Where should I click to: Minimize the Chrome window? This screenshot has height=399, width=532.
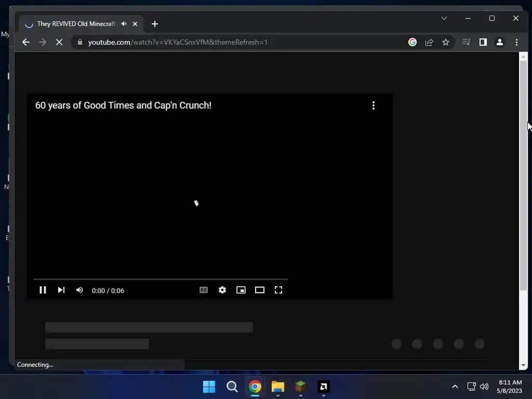(x=468, y=18)
